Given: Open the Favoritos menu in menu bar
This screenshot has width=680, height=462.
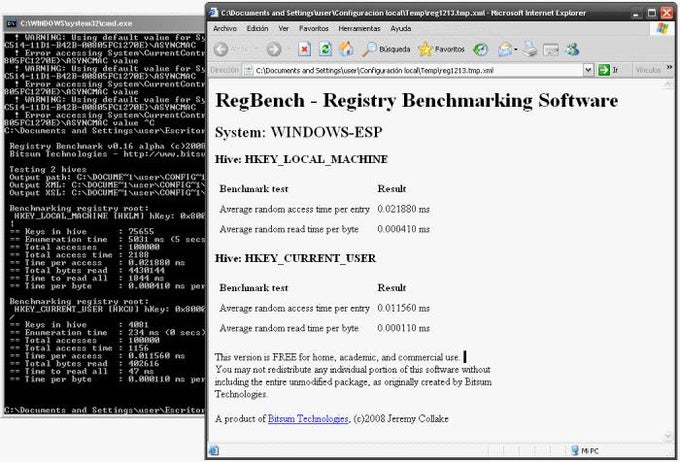Looking at the screenshot, I should (314, 29).
